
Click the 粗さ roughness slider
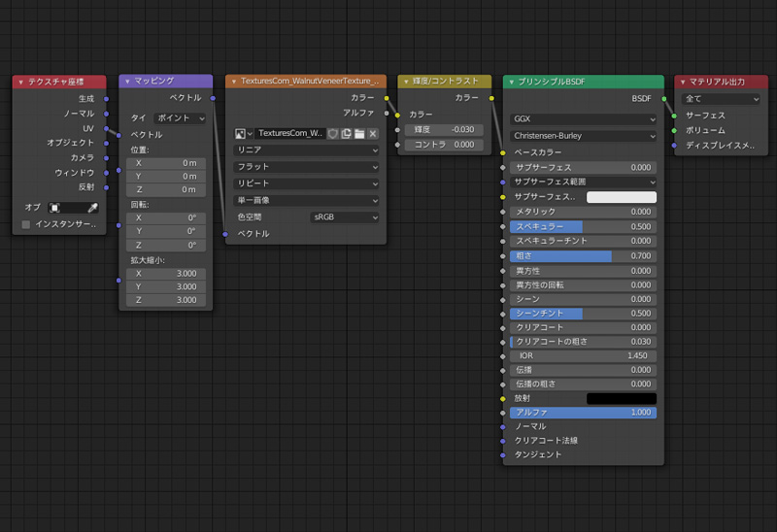[x=584, y=256]
